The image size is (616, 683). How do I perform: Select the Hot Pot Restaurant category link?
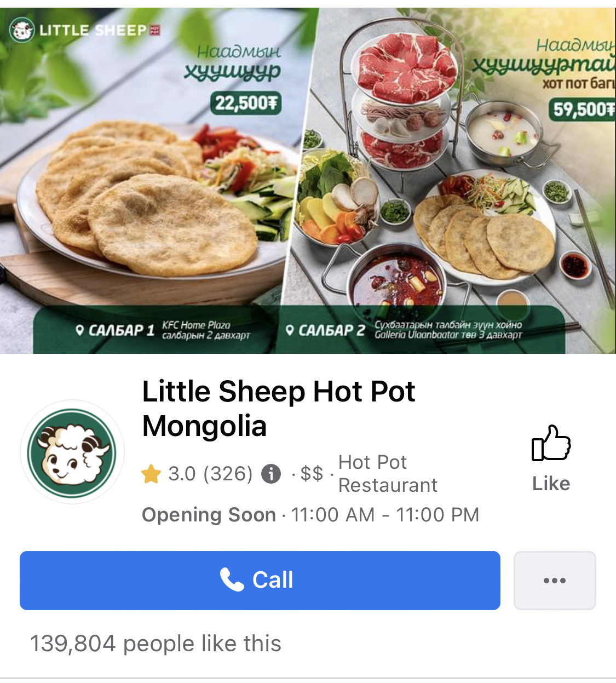tap(388, 474)
